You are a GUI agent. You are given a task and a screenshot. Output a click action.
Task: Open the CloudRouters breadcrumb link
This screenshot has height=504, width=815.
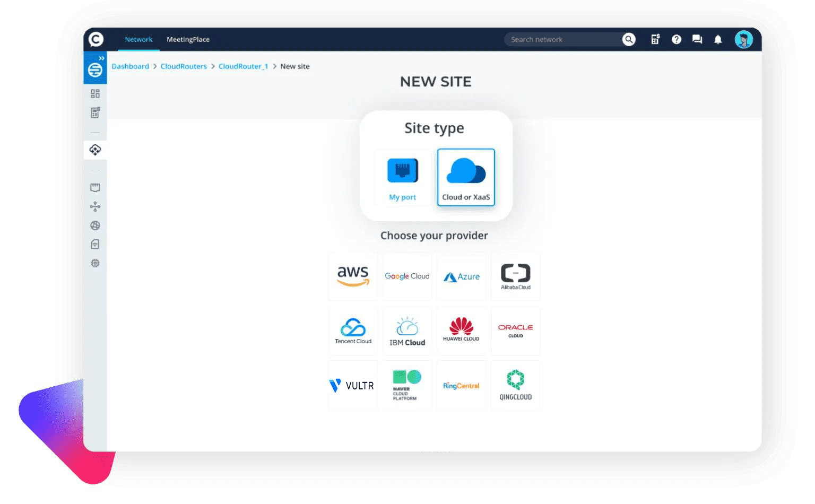tap(184, 66)
